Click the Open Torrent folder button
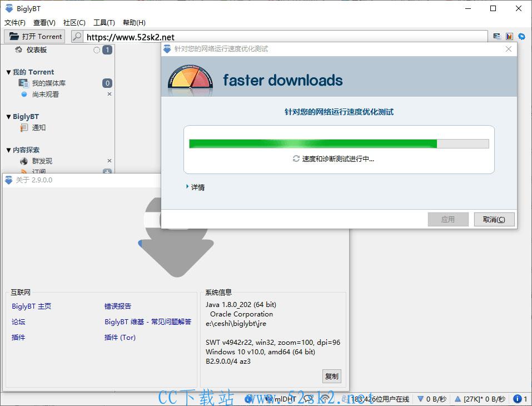The width and height of the screenshot is (532, 406). click(x=34, y=36)
